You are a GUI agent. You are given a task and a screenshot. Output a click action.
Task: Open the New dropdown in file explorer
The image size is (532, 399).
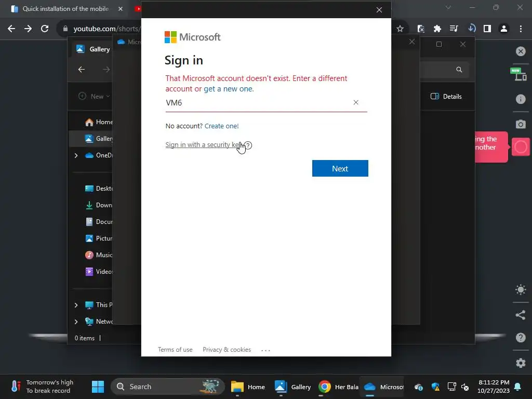click(x=95, y=96)
